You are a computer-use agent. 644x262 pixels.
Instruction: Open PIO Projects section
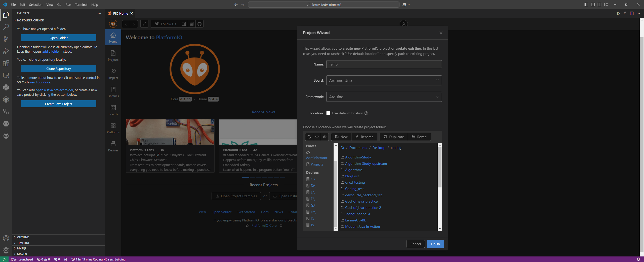113,55
